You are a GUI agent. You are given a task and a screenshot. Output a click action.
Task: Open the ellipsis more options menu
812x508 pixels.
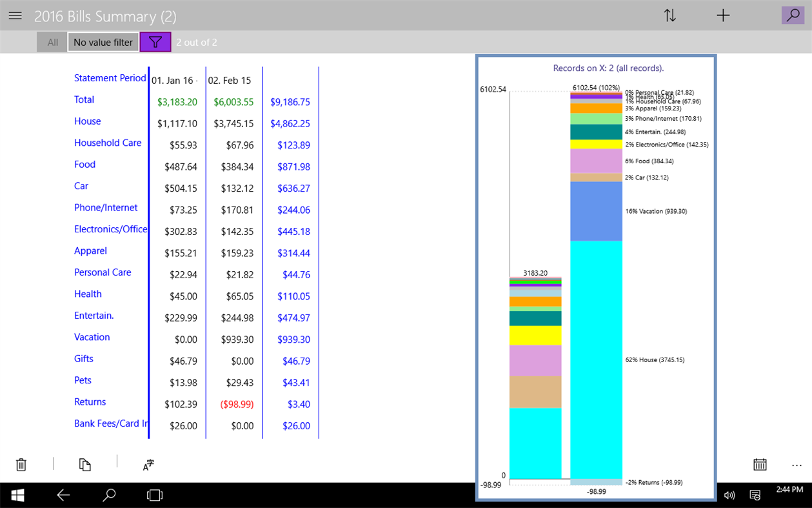(x=797, y=465)
